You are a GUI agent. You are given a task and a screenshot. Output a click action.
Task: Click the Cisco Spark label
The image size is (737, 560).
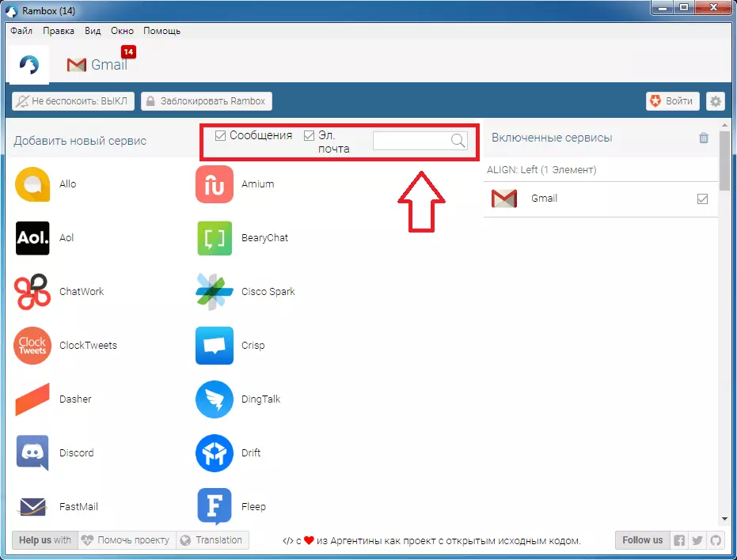coord(268,292)
